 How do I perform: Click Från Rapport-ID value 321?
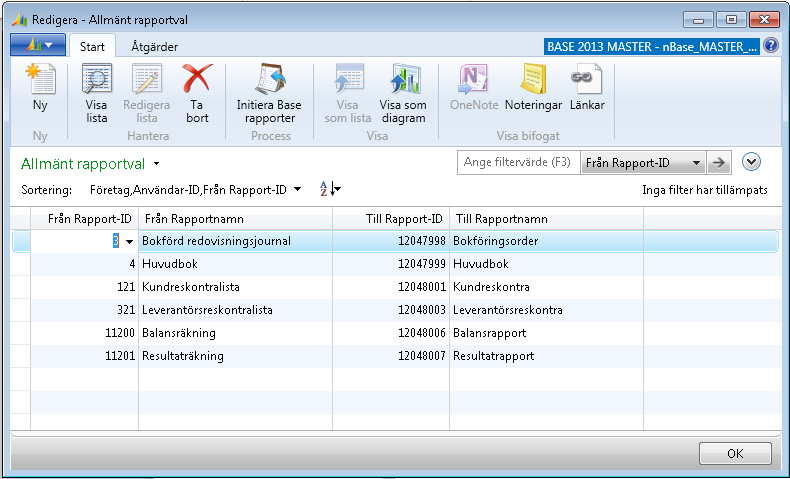85,310
